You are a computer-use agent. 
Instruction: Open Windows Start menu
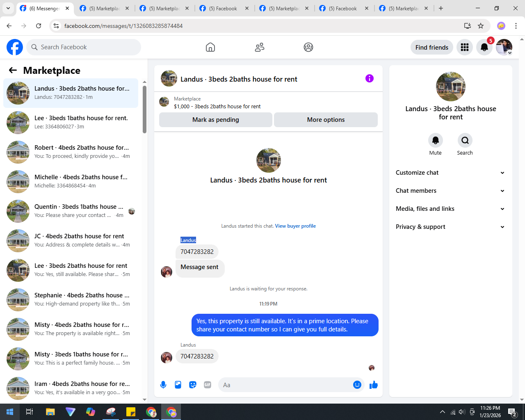(10, 412)
